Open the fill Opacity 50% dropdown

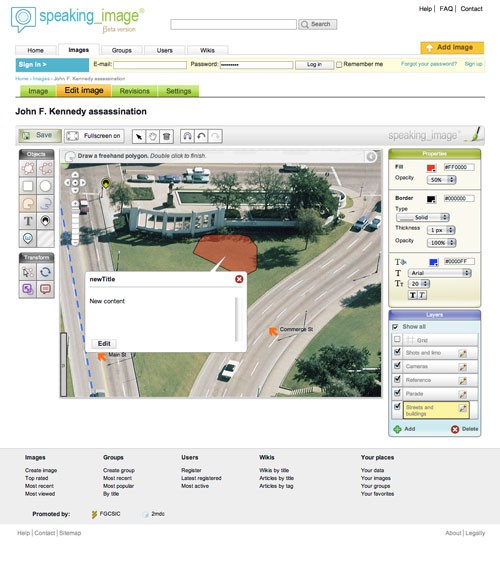click(441, 180)
